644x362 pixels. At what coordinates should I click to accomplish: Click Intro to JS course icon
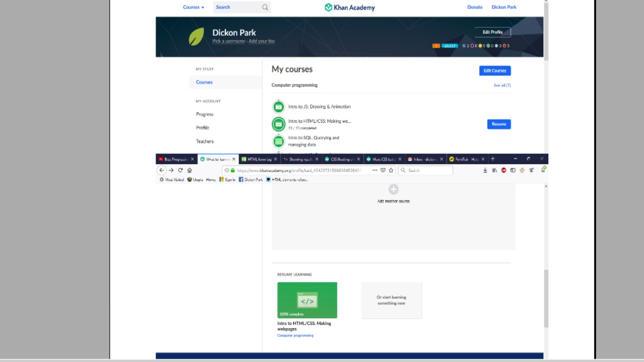pyautogui.click(x=279, y=107)
